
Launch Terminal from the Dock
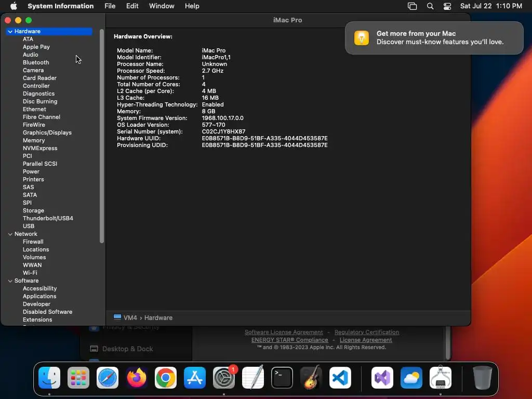pos(282,378)
